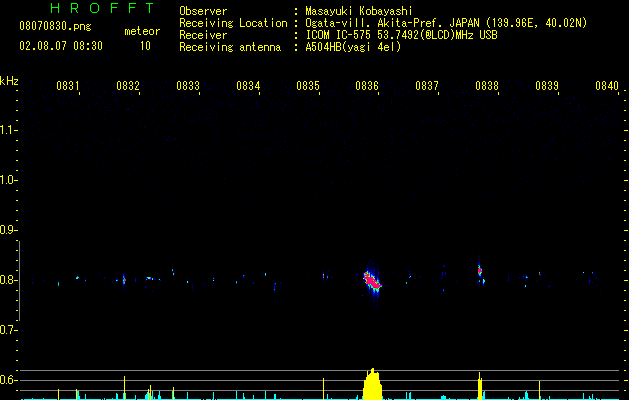The height and width of the screenshot is (400, 629).
Task: Click observer name Masayuki Kobayashi
Action: point(358,11)
